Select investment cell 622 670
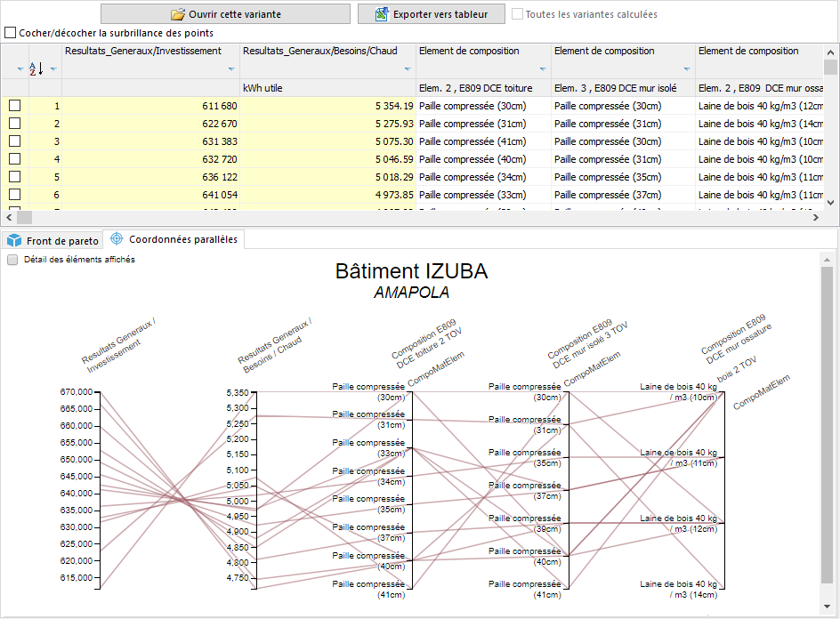Screen dimensions: 840x619 (150, 124)
